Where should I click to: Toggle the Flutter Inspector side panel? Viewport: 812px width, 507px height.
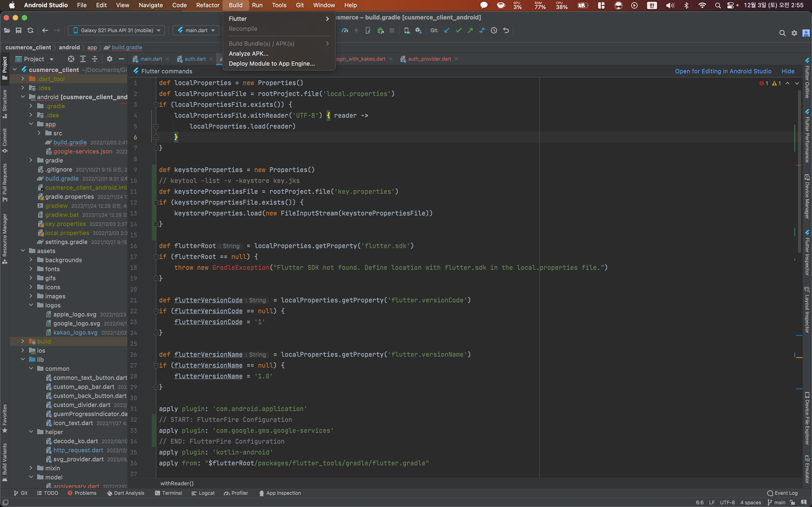pos(807,253)
